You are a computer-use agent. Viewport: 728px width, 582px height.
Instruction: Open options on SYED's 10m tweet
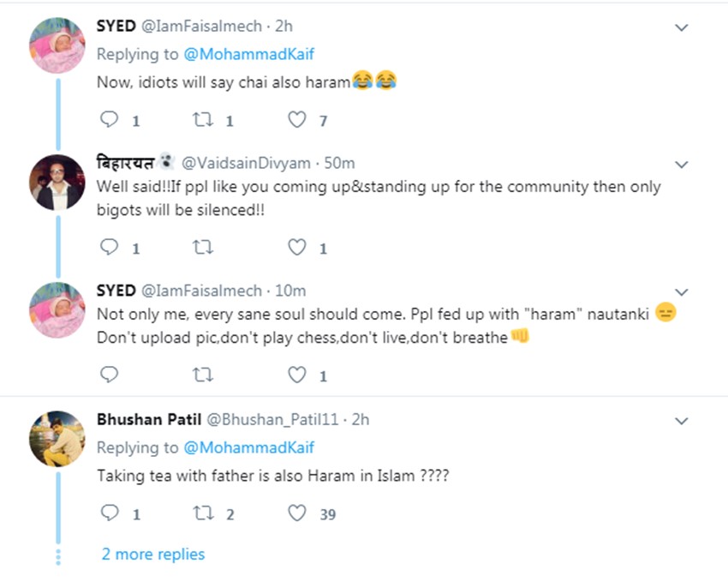(x=682, y=291)
